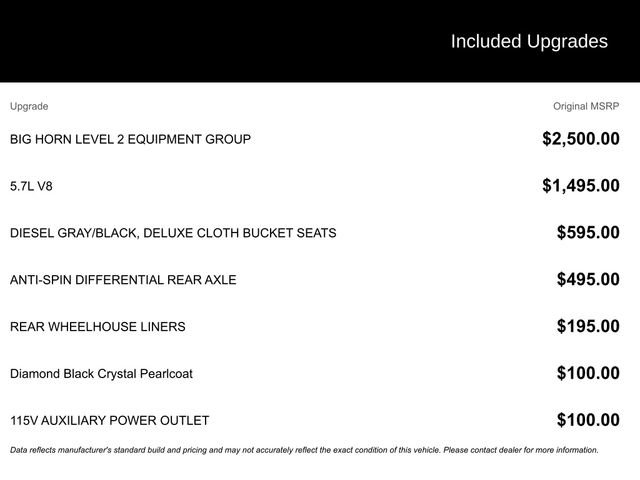Select 115V AUXILIARY POWER OUTLET upgrade

pyautogui.click(x=109, y=421)
